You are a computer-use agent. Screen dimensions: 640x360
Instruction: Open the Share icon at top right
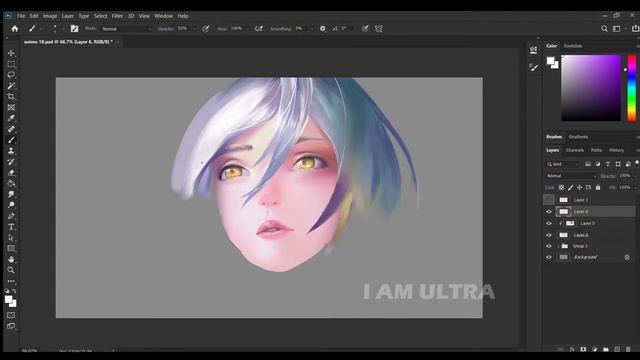tap(636, 29)
